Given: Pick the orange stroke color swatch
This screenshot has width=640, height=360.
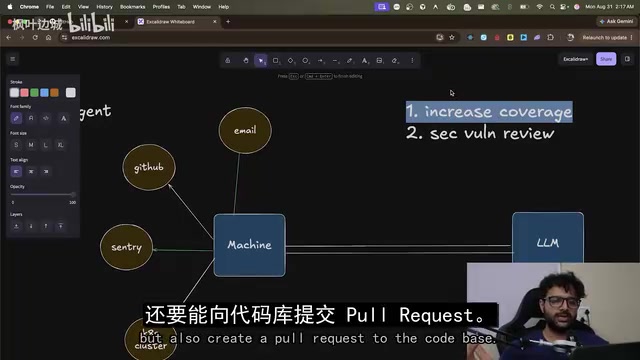Looking at the screenshot, I should click(54, 93).
